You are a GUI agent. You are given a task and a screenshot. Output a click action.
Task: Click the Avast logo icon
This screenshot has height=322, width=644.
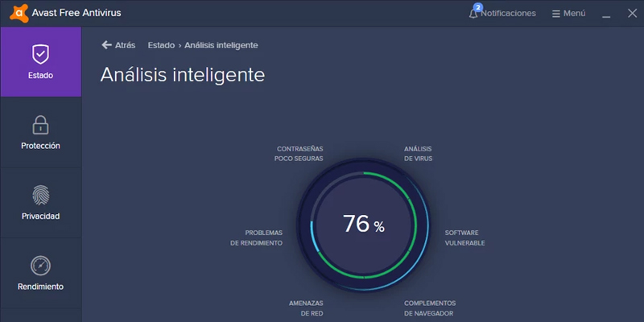coord(19,13)
